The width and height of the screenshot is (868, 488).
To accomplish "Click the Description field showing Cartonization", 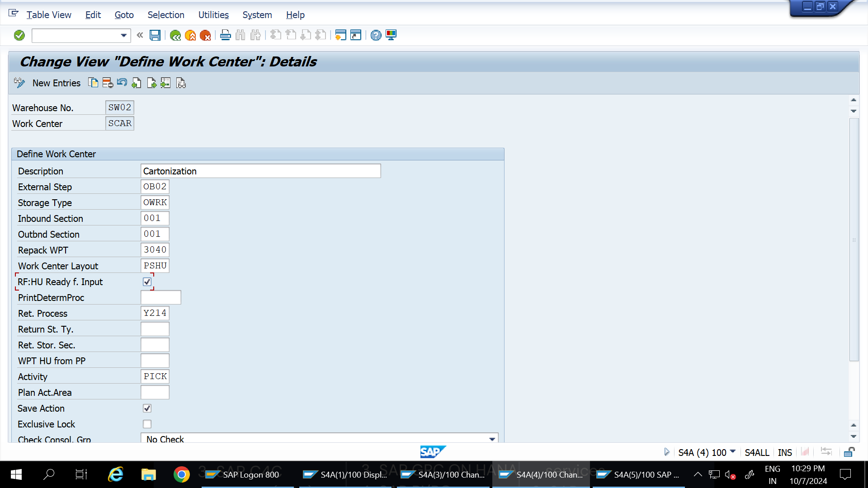I will [x=260, y=171].
